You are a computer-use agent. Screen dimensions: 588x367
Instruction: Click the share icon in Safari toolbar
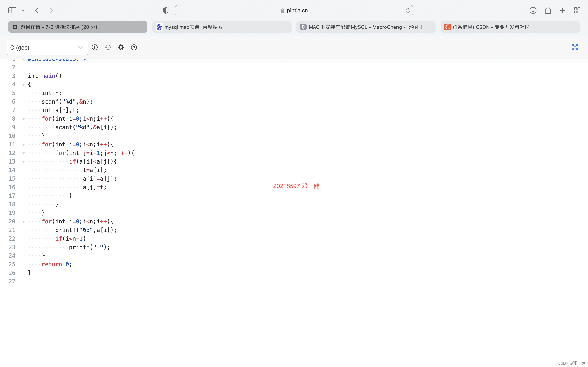click(x=548, y=10)
